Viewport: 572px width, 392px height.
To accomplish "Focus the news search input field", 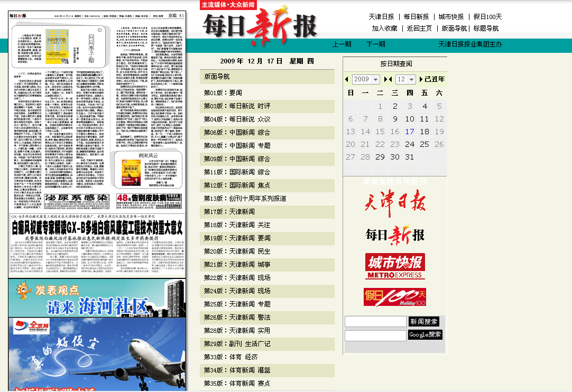I will pos(375,321).
